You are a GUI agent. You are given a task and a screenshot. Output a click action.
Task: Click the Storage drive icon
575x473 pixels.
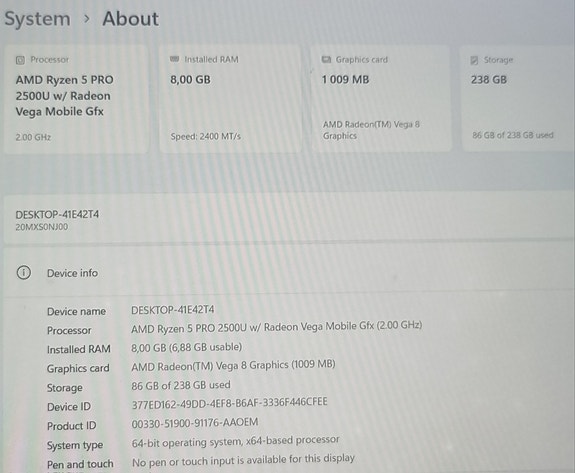click(474, 60)
